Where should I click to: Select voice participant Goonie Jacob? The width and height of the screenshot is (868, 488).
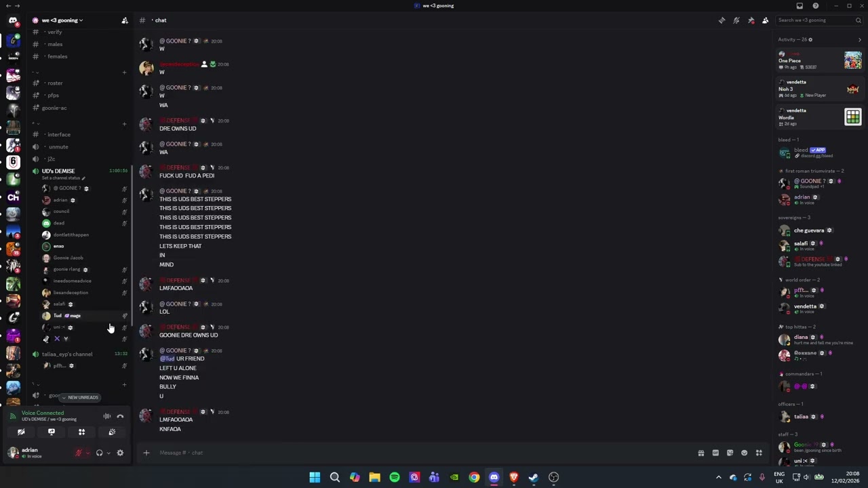[x=68, y=258]
